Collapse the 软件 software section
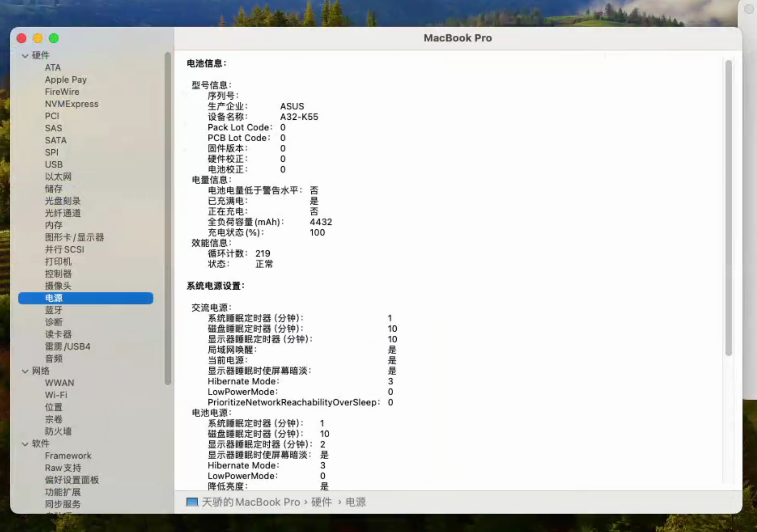 click(25, 443)
